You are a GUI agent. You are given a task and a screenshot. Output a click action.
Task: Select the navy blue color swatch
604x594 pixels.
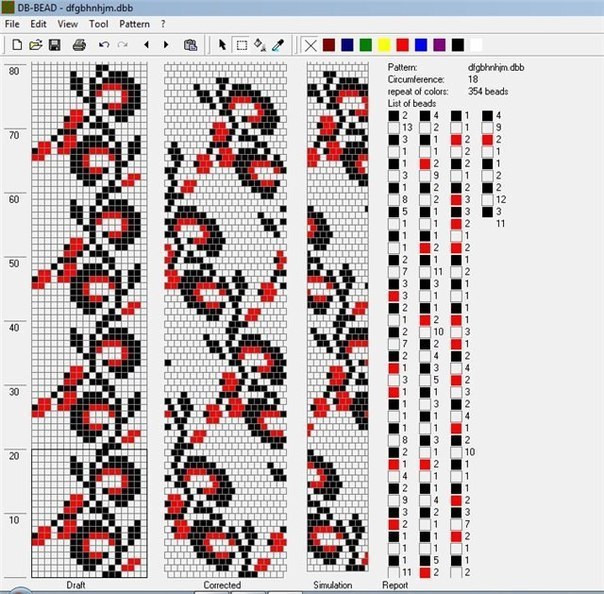point(347,45)
